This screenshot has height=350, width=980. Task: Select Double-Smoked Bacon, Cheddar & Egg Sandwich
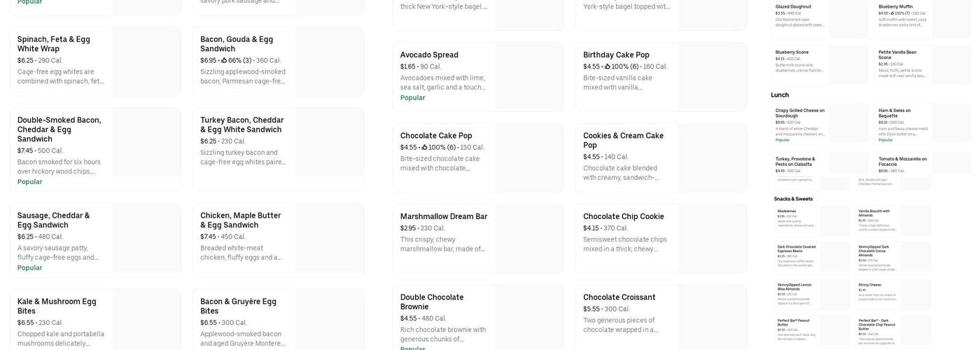point(59,129)
